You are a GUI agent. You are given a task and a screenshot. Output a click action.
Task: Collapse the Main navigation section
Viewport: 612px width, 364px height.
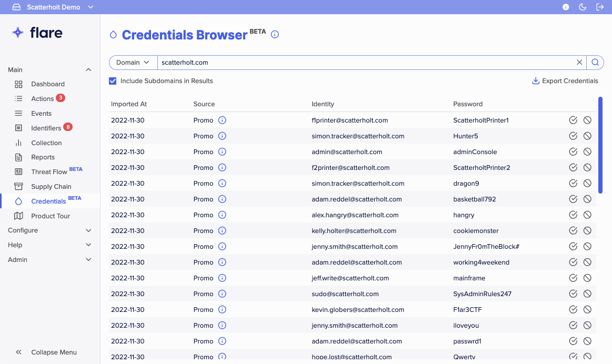(x=88, y=69)
